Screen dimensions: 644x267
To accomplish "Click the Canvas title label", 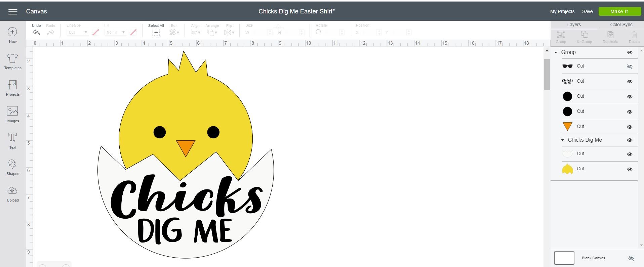I will [x=36, y=11].
